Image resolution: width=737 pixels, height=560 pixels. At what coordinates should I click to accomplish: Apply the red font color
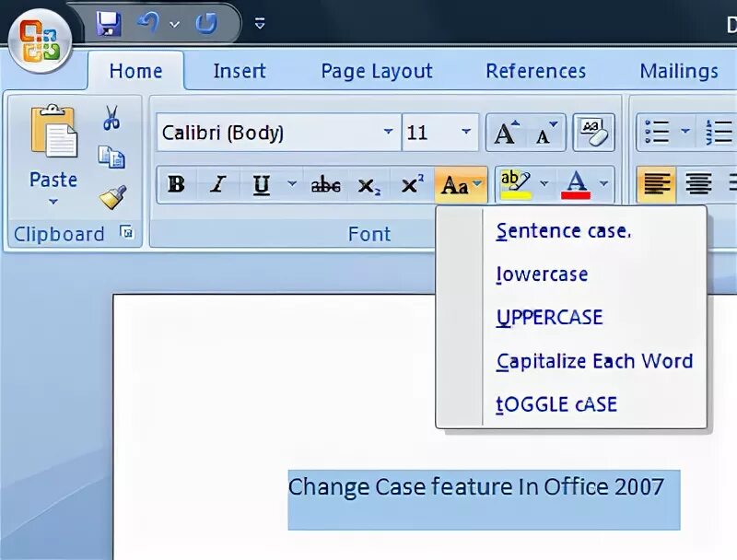point(576,184)
